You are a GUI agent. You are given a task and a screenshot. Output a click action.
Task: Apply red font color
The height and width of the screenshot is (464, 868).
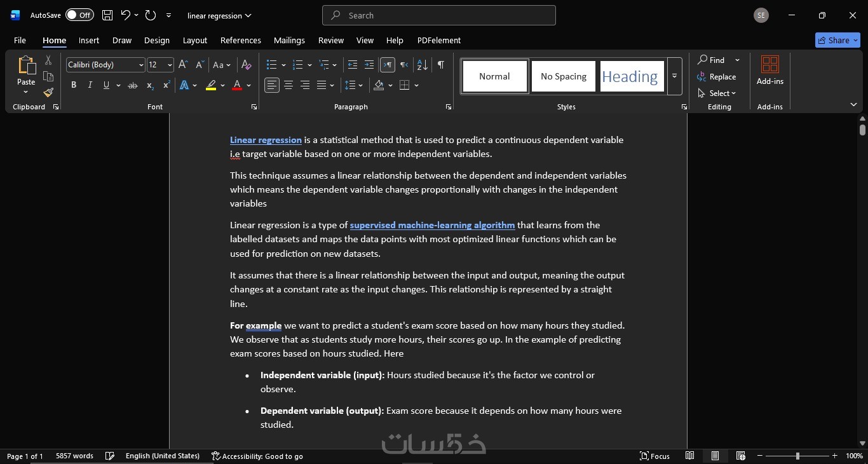[x=237, y=85]
